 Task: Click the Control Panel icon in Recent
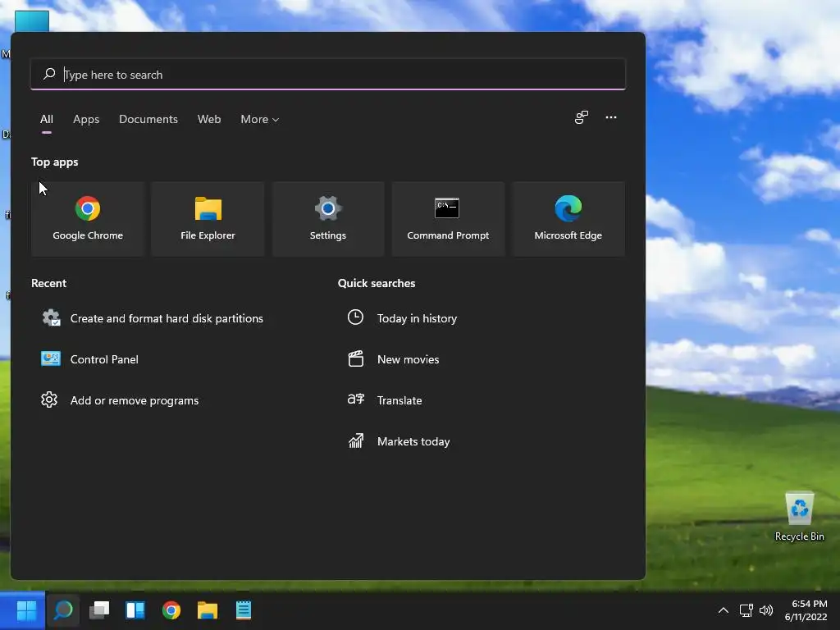[x=51, y=359]
